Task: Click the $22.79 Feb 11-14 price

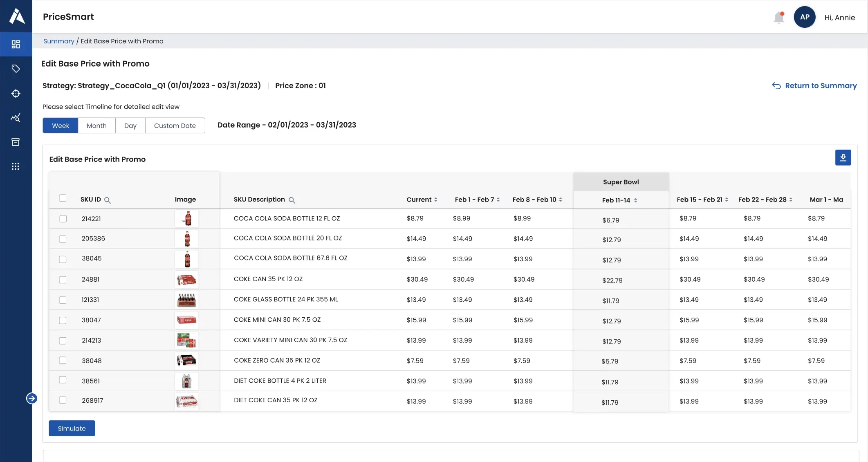Action: click(612, 280)
